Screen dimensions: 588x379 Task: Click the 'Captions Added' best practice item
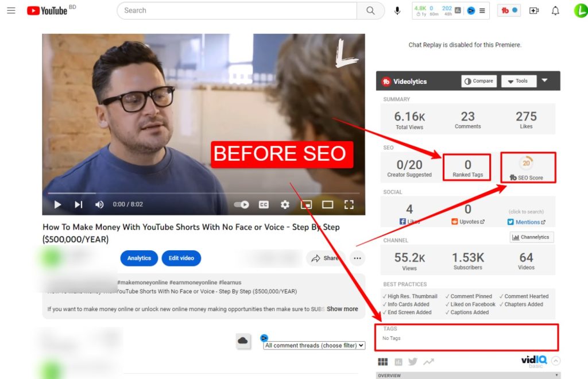point(467,312)
